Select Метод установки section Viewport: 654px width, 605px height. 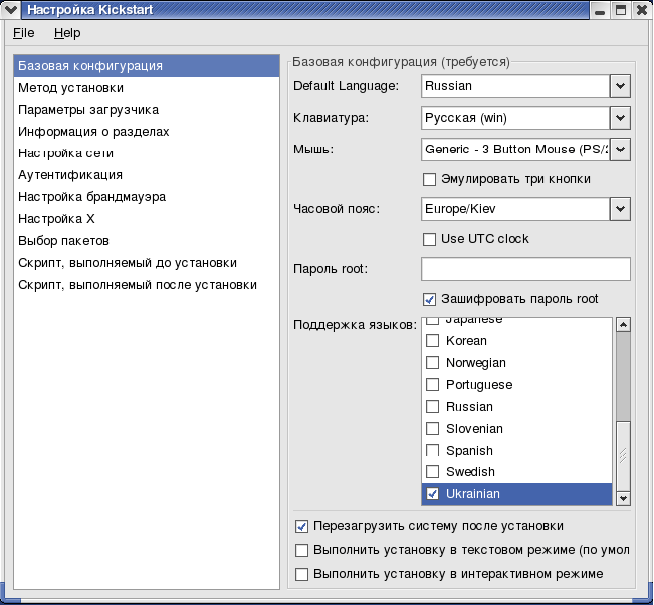pos(146,88)
